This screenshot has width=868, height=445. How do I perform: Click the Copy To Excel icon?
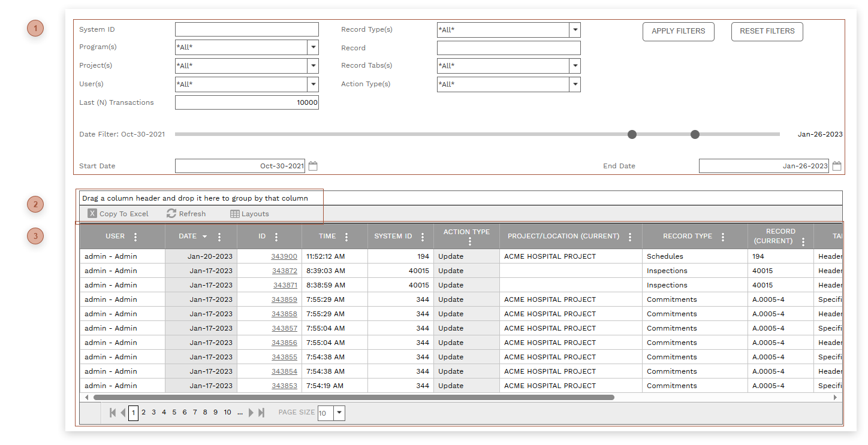(x=92, y=213)
